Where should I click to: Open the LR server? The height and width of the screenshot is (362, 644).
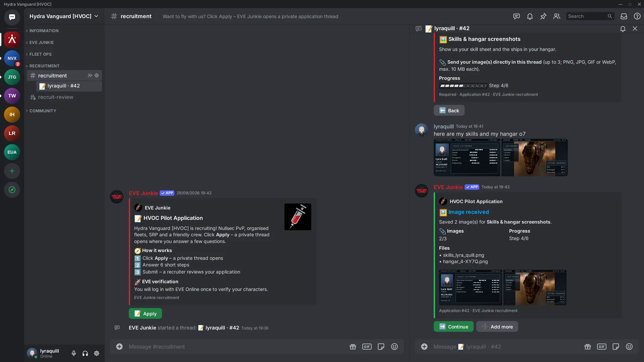tap(12, 133)
